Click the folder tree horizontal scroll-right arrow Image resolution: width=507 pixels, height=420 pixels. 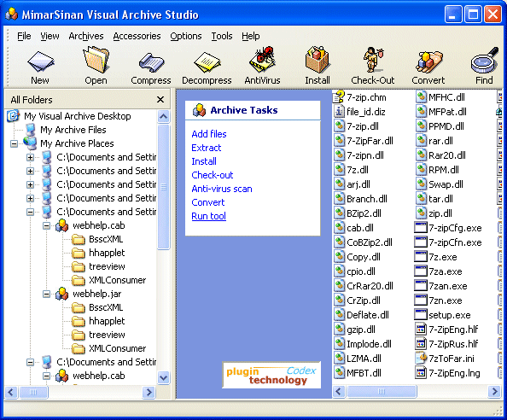pos(149,392)
